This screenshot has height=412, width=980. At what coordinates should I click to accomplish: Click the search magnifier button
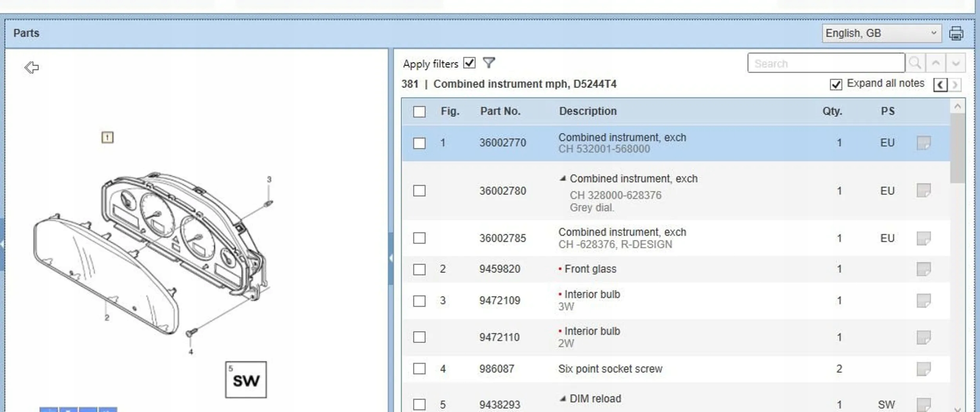click(x=915, y=63)
